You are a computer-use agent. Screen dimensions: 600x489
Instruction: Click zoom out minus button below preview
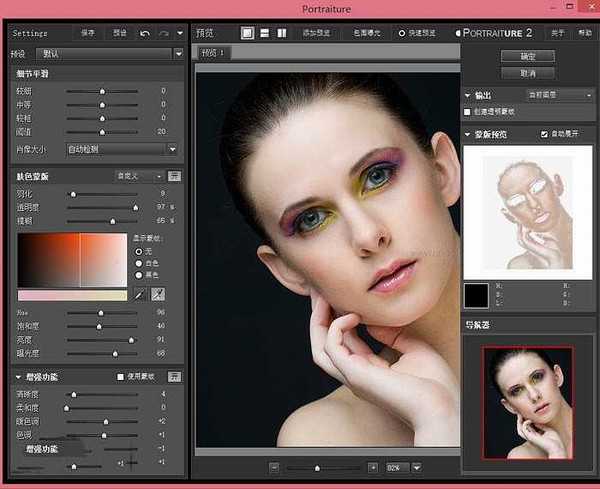coord(274,467)
